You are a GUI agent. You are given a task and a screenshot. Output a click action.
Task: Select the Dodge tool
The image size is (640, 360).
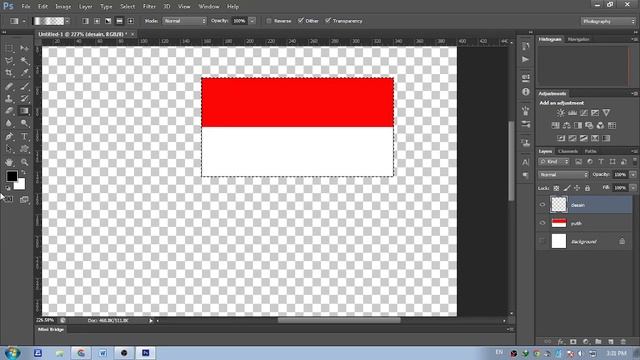click(x=24, y=123)
